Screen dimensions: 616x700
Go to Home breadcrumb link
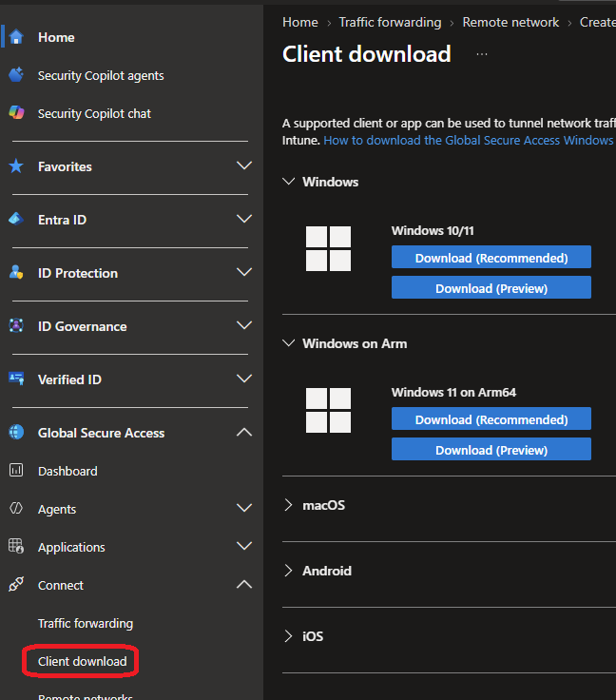tap(300, 22)
